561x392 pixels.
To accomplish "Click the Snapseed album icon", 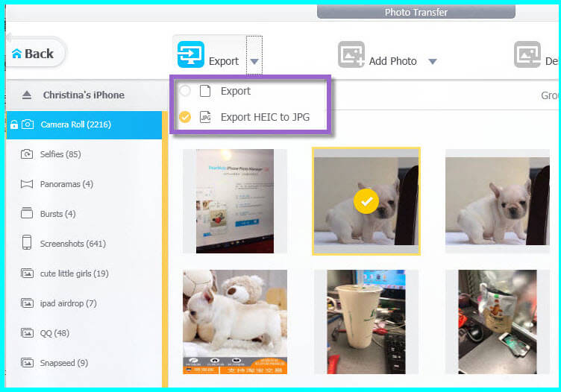I will (x=27, y=363).
